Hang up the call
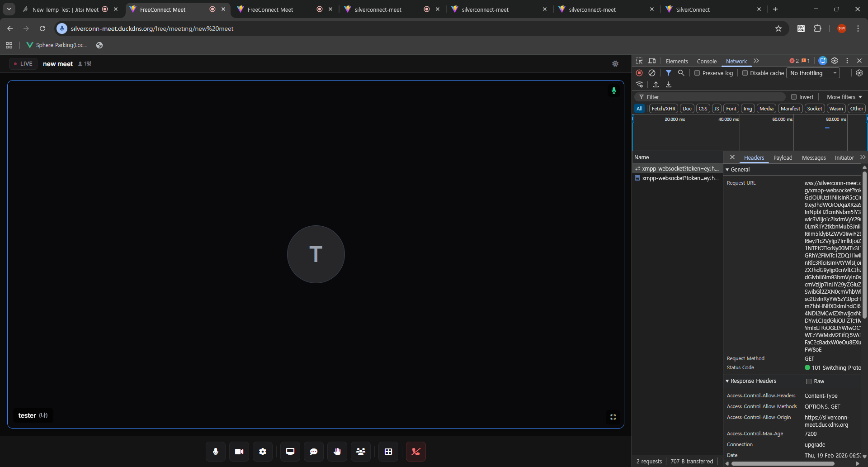Screen dimensions: 868x467 [x=416, y=452]
